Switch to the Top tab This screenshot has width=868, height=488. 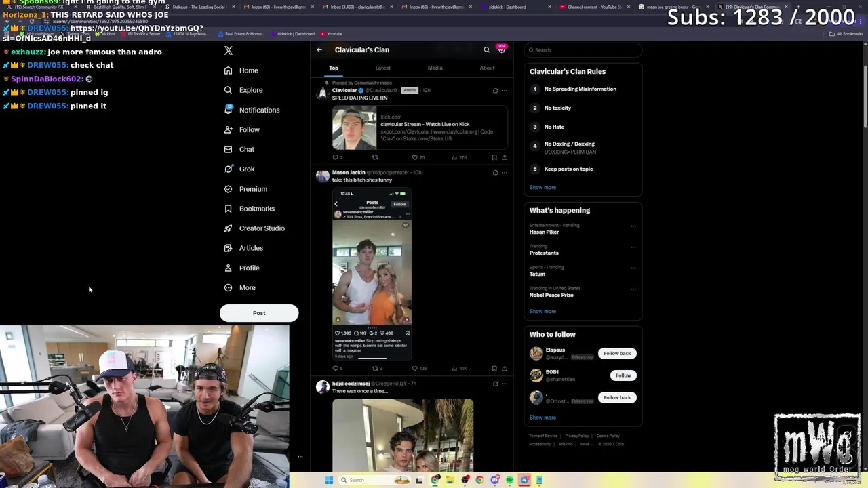coord(334,68)
